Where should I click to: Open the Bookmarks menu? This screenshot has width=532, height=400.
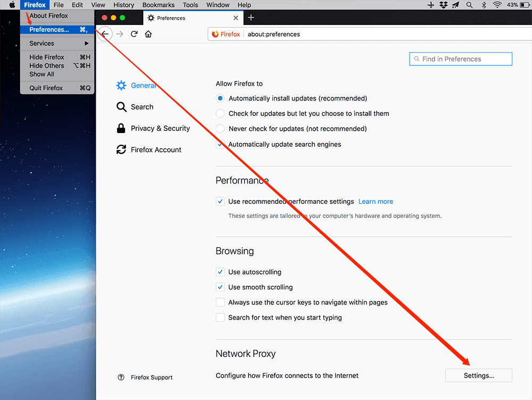[x=159, y=5]
